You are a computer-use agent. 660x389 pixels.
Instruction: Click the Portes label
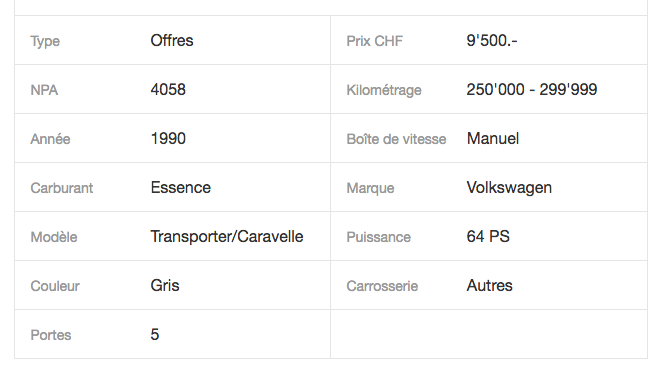tap(51, 335)
